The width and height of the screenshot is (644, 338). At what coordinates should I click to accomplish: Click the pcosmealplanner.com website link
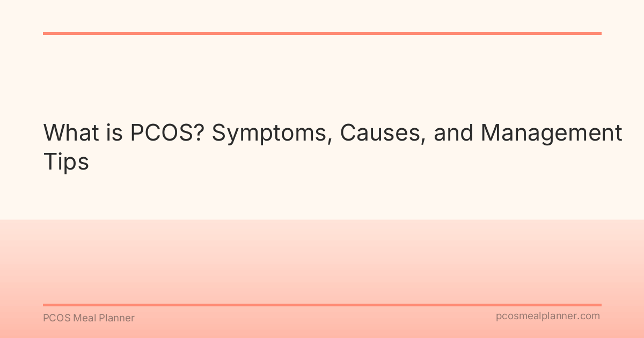[x=547, y=316]
